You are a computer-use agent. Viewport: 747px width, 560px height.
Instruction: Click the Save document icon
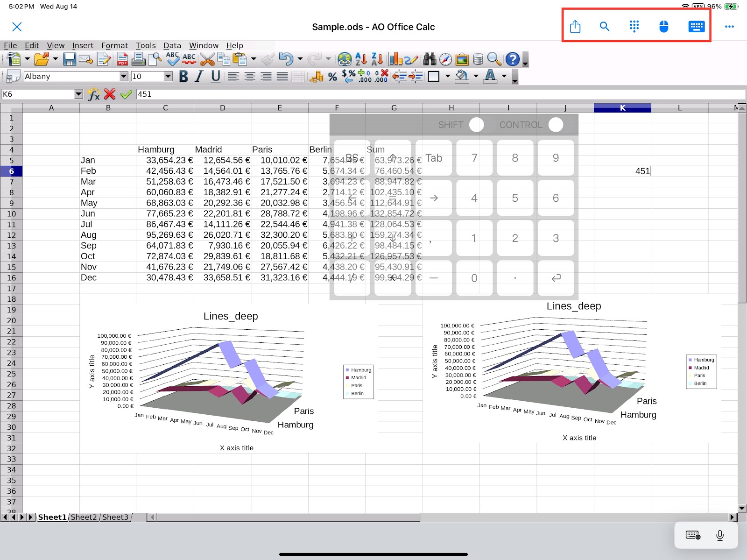70,59
